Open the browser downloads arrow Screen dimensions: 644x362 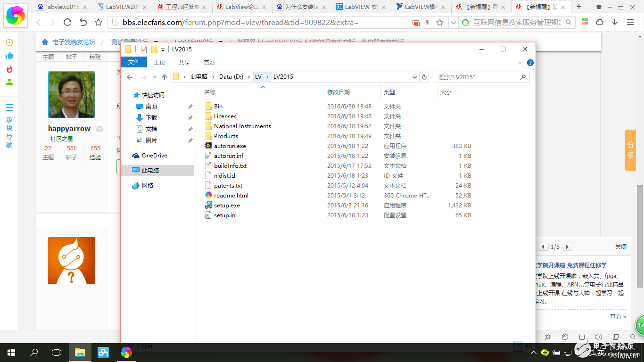pos(615,22)
